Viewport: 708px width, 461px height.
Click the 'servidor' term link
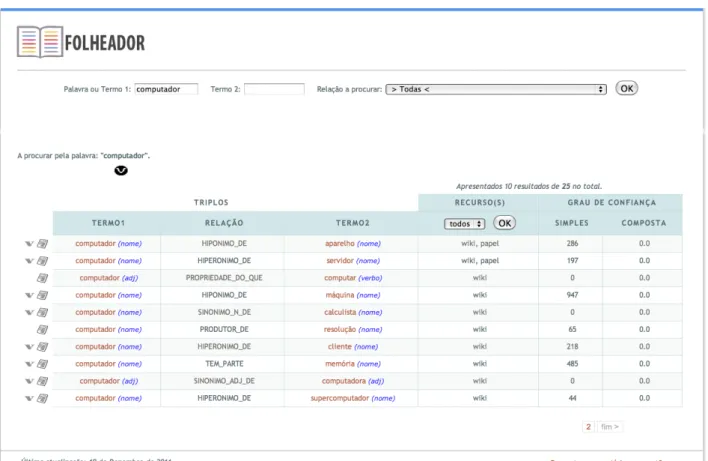pyautogui.click(x=340, y=261)
